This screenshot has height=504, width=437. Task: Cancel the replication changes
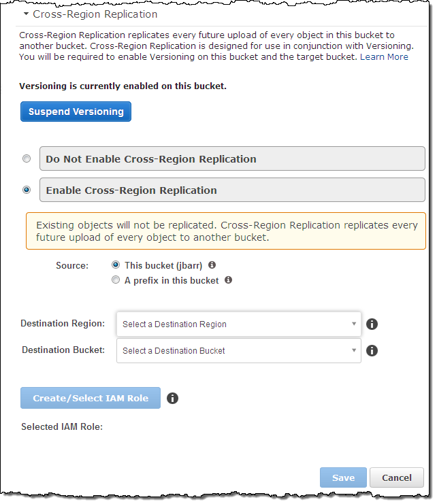tap(396, 477)
